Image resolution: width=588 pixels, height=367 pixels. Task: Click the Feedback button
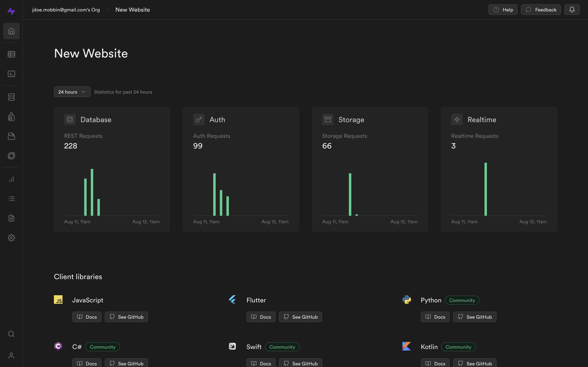(541, 10)
